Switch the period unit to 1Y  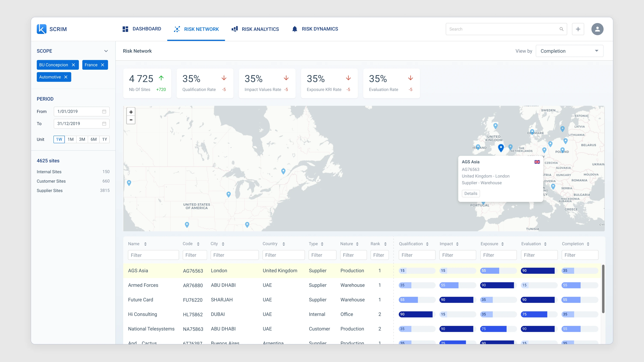(104, 139)
